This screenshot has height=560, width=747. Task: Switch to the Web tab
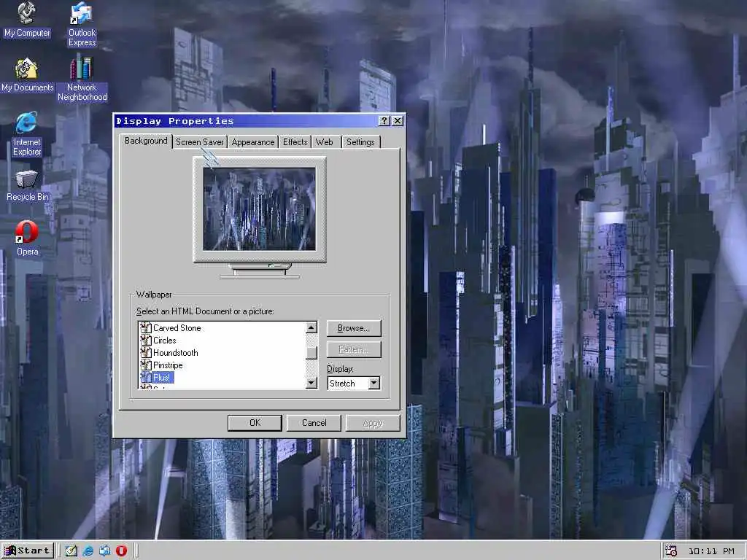pyautogui.click(x=325, y=142)
